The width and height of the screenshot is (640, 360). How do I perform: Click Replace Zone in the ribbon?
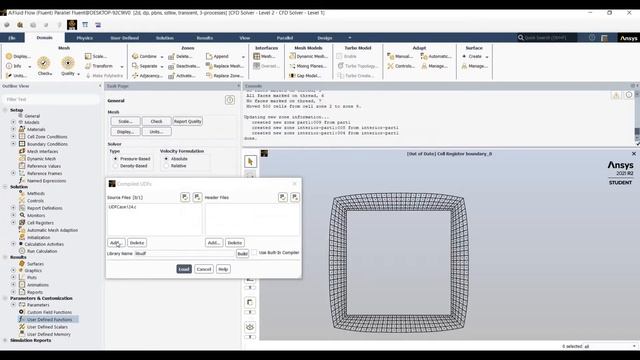[224, 76]
